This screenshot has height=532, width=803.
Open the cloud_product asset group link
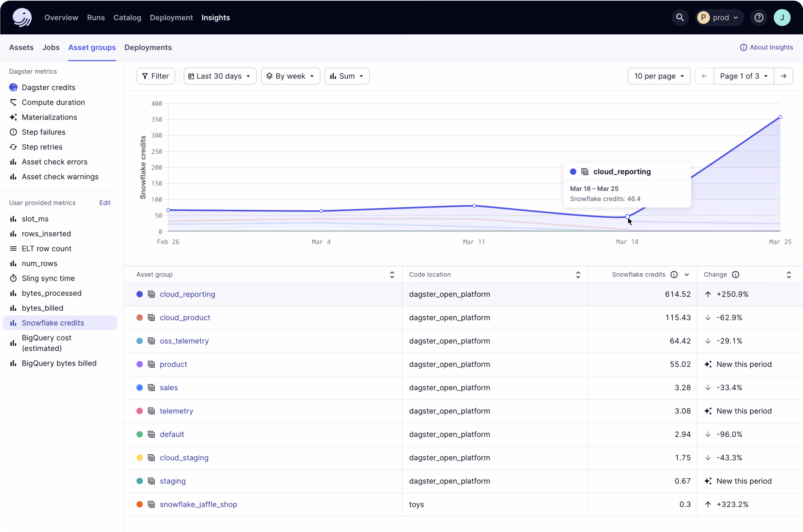tap(185, 318)
